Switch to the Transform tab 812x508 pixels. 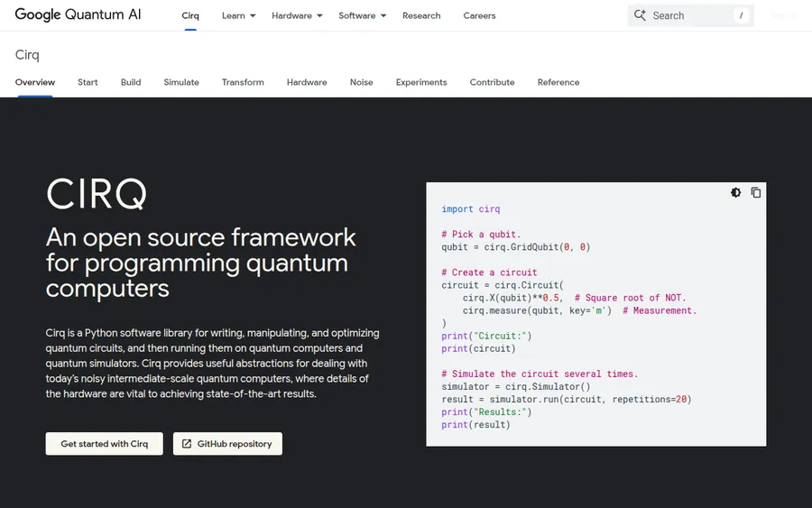coord(243,82)
